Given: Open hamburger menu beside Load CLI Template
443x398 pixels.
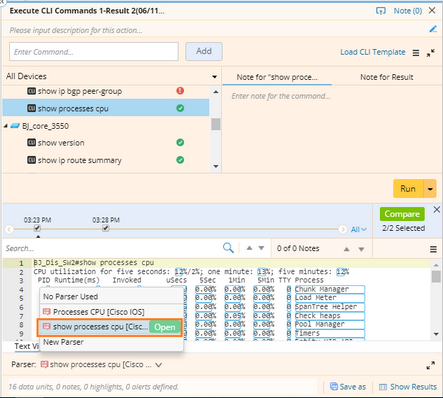Looking at the screenshot, I should [x=416, y=53].
